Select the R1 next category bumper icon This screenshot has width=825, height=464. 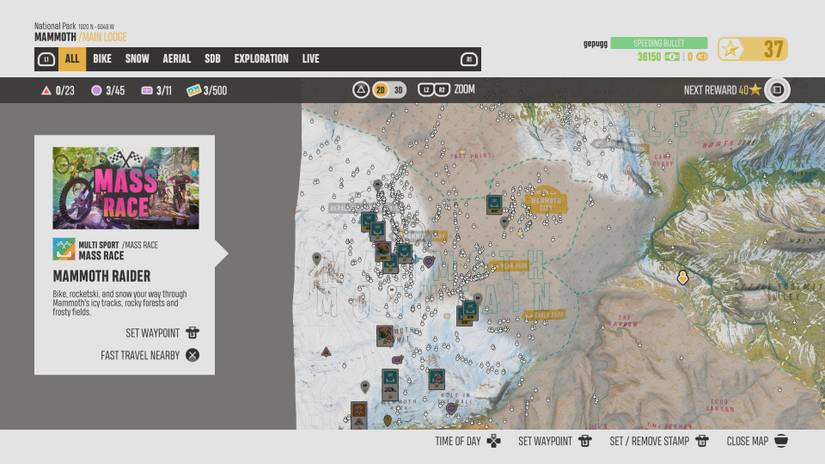469,59
